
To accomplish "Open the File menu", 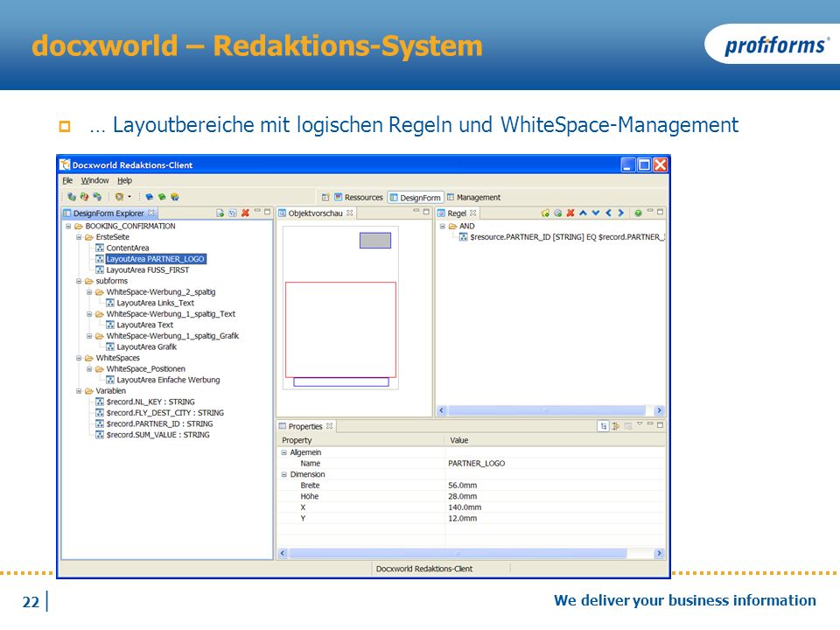I will point(67,180).
